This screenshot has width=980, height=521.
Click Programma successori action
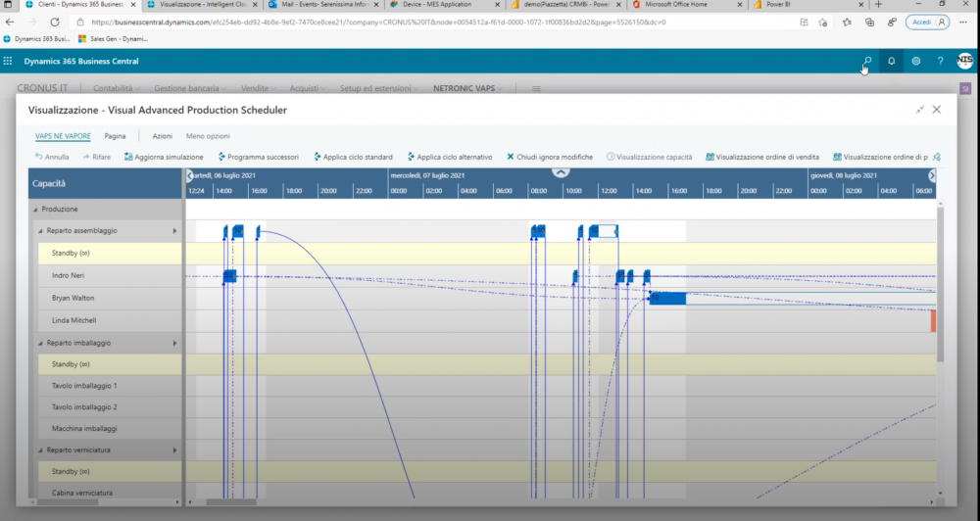(x=258, y=157)
